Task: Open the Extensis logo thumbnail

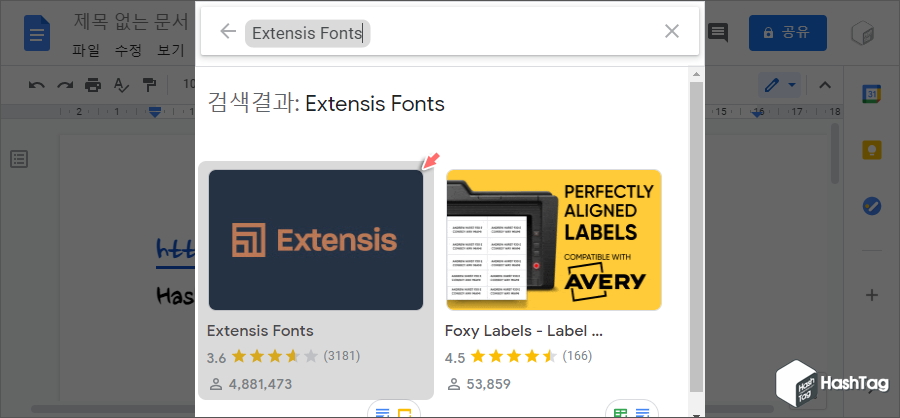Action: 316,240
